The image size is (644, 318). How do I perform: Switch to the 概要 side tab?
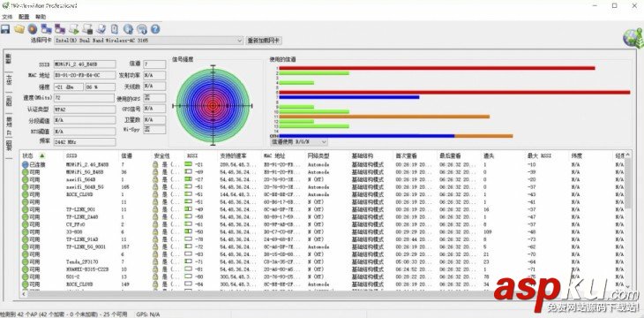click(9, 59)
